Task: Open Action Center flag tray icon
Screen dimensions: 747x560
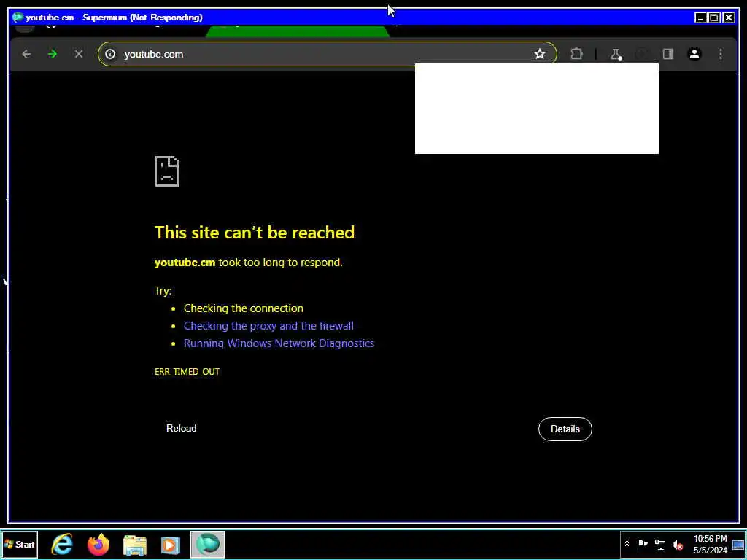Action: tap(642, 544)
